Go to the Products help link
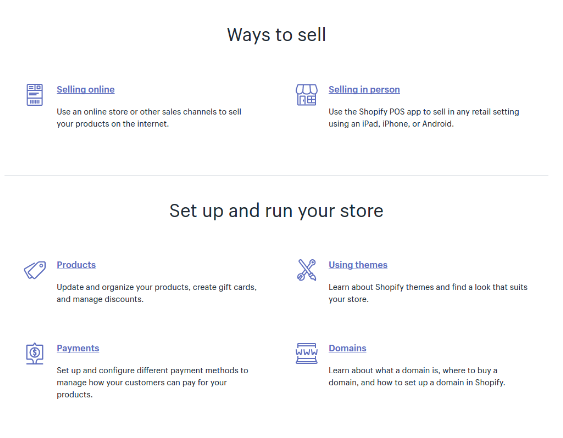 click(76, 265)
